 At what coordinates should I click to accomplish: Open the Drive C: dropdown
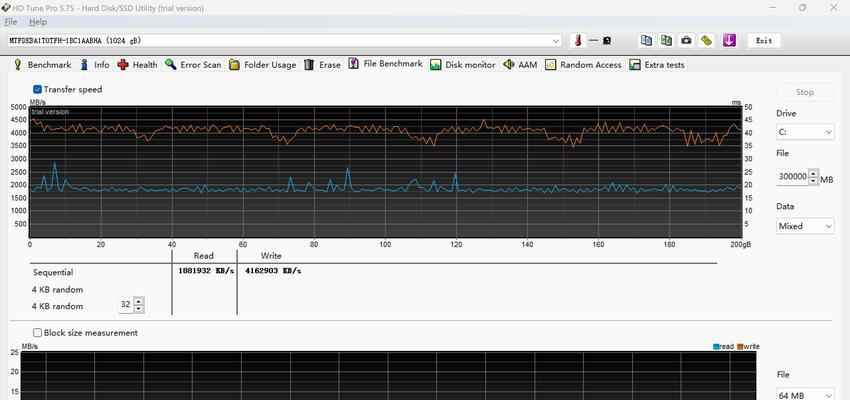coord(805,132)
